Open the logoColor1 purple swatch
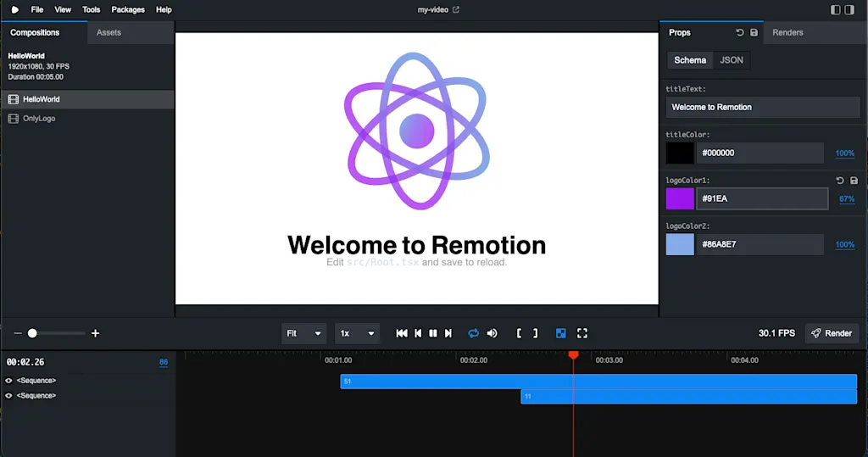868x457 pixels. click(680, 199)
